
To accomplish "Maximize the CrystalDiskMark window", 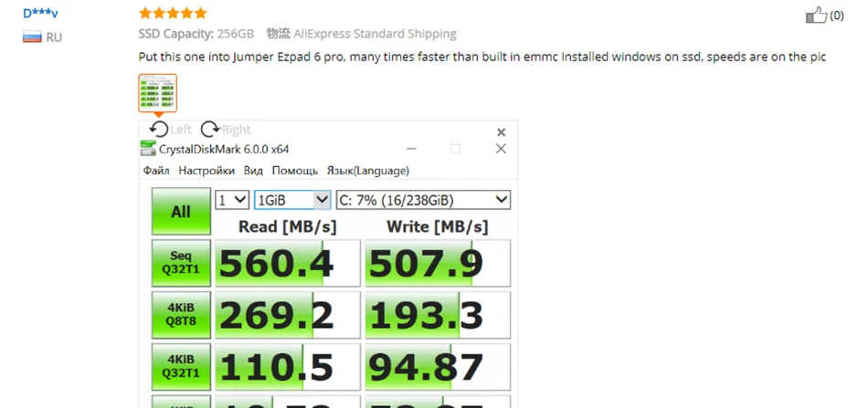I will pyautogui.click(x=456, y=149).
